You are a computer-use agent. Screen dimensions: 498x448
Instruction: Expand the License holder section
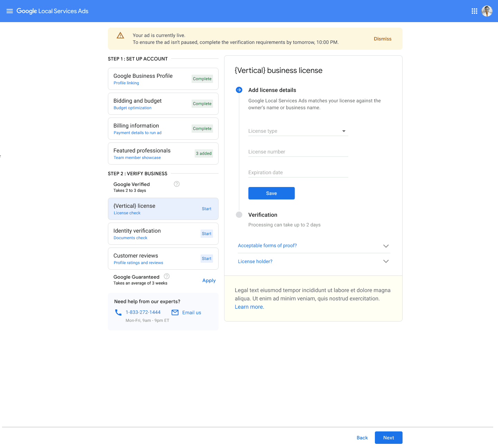click(313, 261)
